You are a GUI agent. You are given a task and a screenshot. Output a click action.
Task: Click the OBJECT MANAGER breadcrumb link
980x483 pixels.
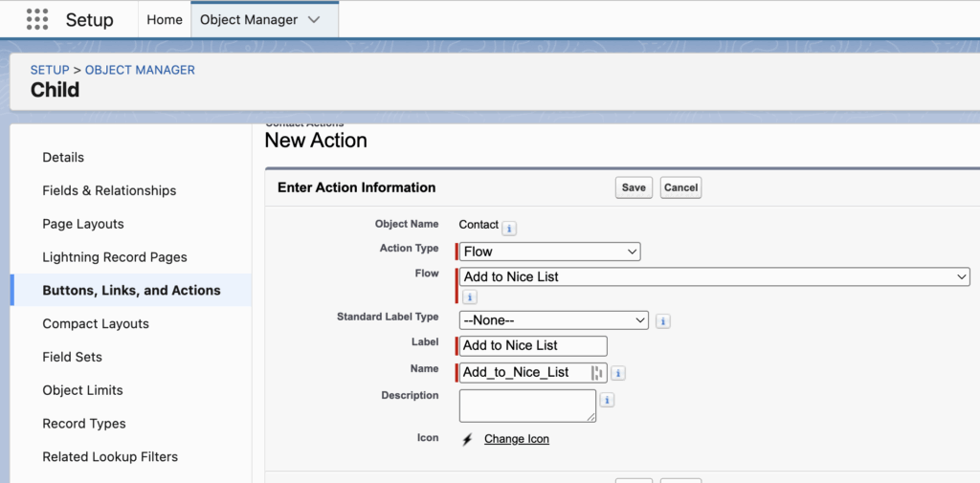click(x=140, y=70)
